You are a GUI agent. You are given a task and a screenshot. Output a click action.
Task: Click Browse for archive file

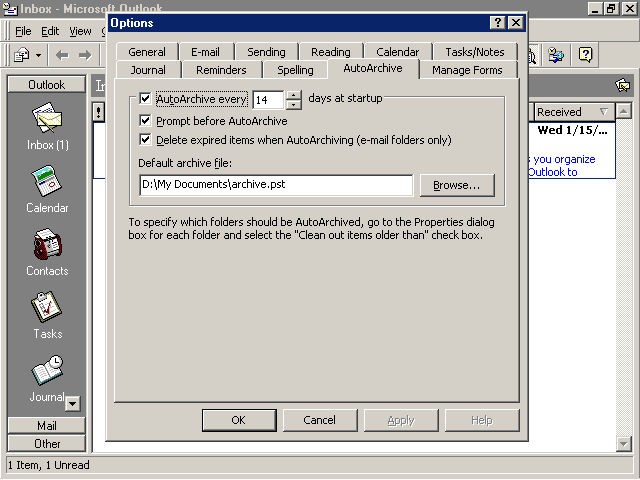pyautogui.click(x=457, y=185)
